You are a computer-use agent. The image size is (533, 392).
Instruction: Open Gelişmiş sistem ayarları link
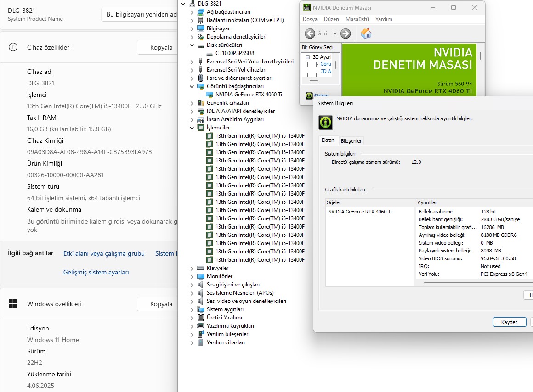click(x=96, y=273)
